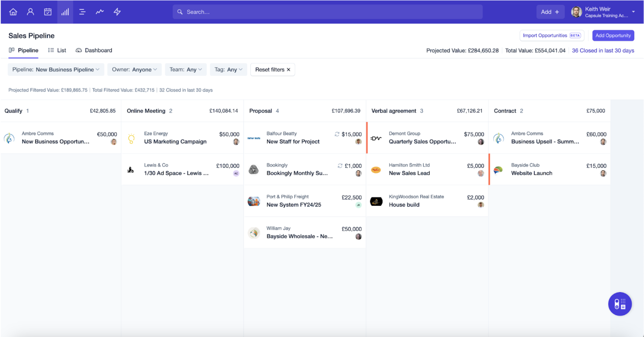The height and width of the screenshot is (337, 644).
Task: Open the Reports line-chart icon
Action: tap(100, 12)
